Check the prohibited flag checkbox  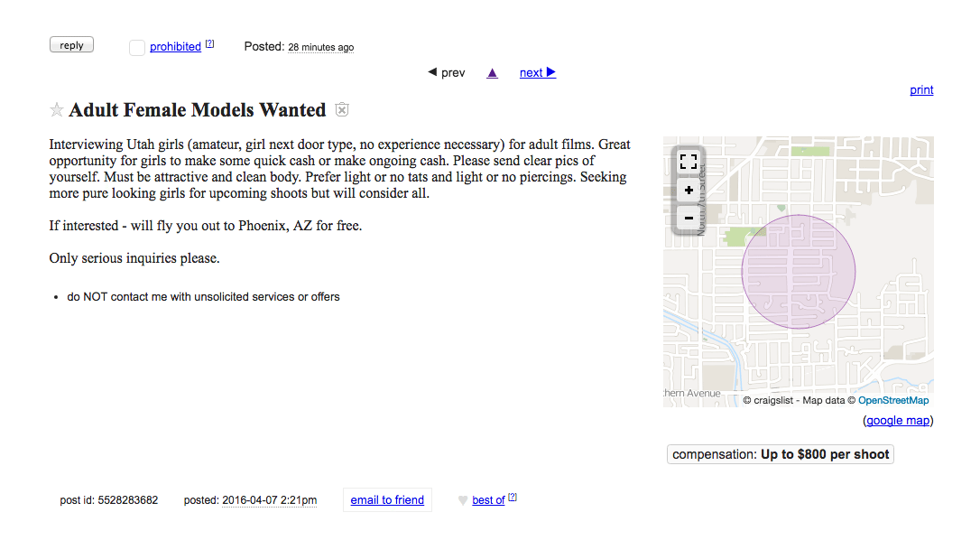tap(137, 48)
